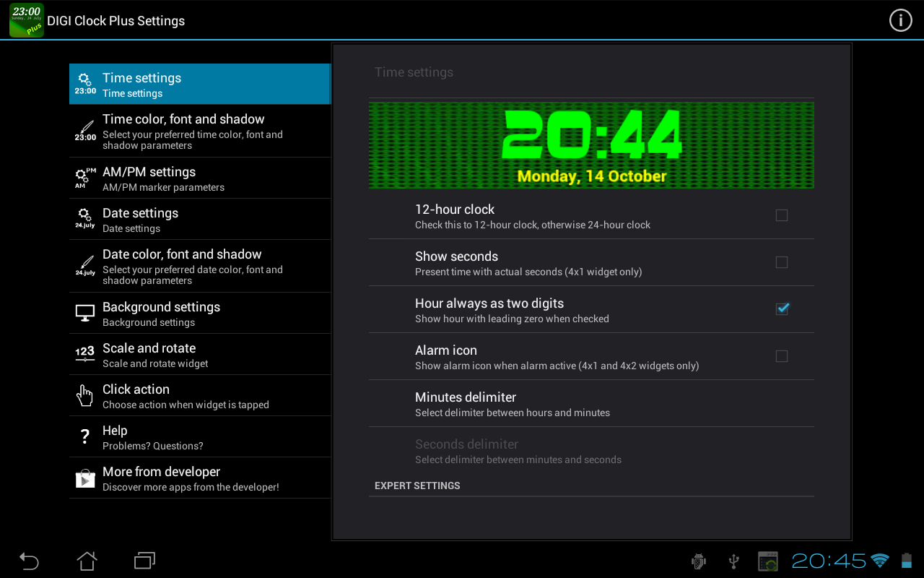
Task: Select Date settings from the sidebar menu
Action: [x=200, y=218]
